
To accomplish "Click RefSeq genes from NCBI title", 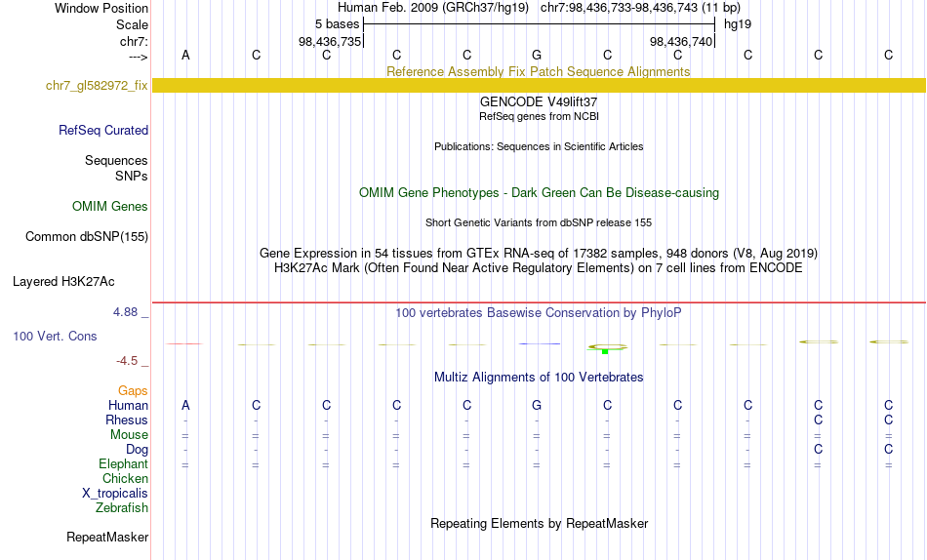I will tap(539, 116).
